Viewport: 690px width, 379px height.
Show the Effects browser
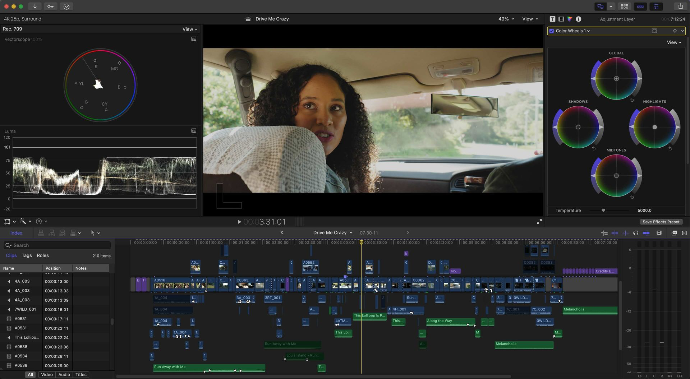point(674,233)
